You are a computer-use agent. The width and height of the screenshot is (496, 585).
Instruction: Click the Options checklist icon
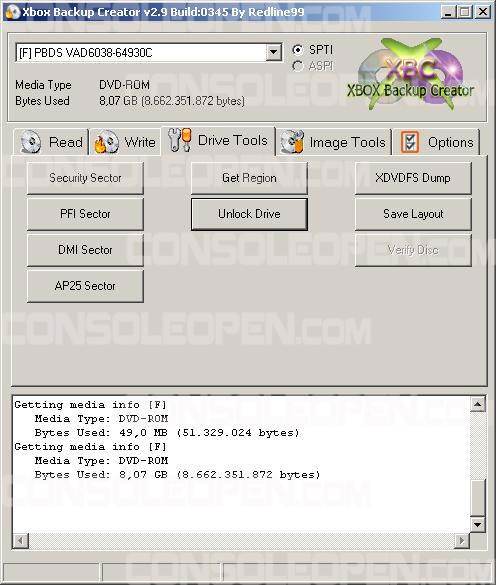pyautogui.click(x=410, y=142)
